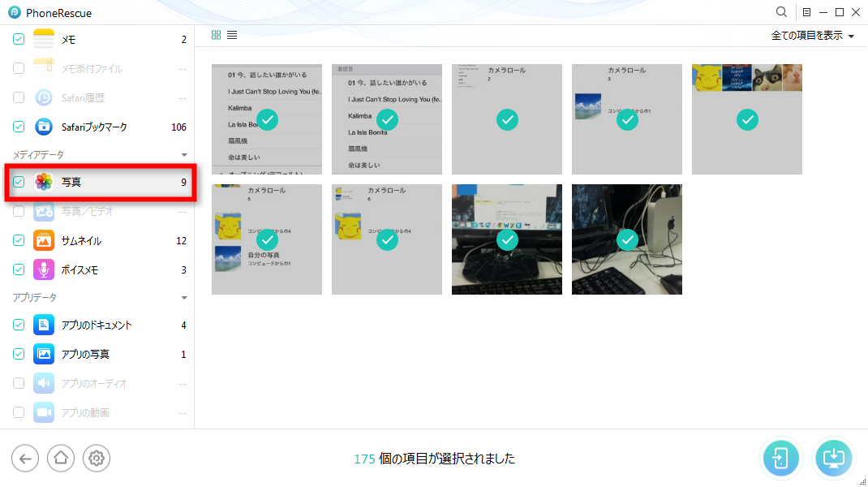
Task: Uncheck the 写真 checkbox
Action: 19,182
